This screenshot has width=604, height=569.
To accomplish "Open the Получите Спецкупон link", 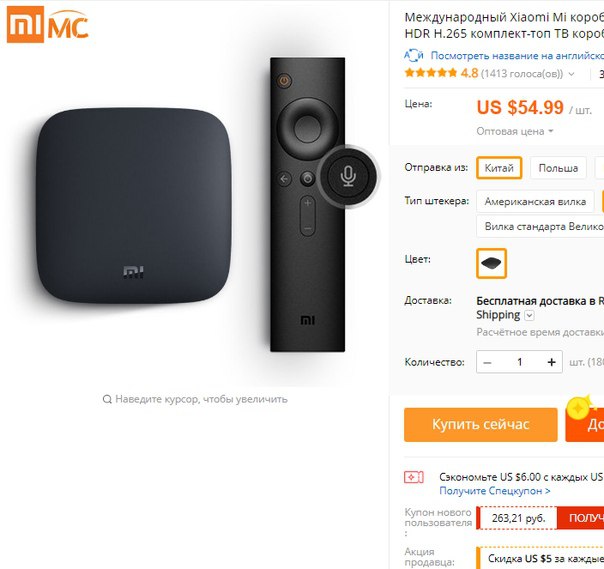I will (x=495, y=491).
